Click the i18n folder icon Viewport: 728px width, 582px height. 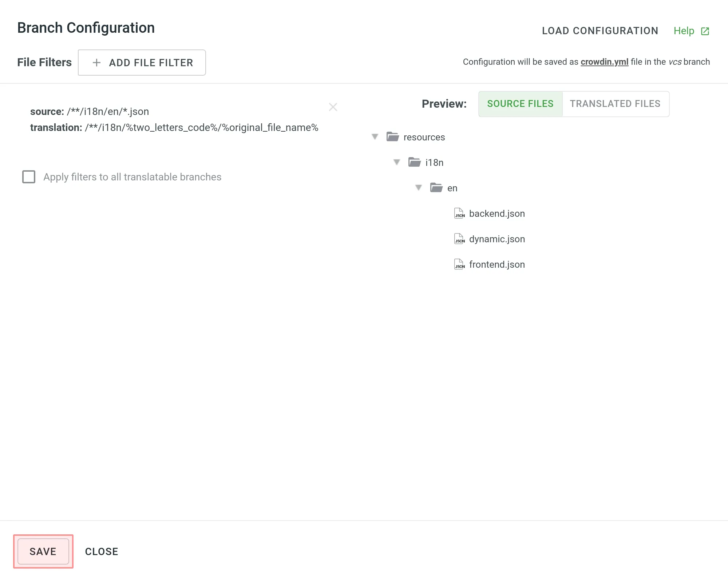click(x=414, y=162)
